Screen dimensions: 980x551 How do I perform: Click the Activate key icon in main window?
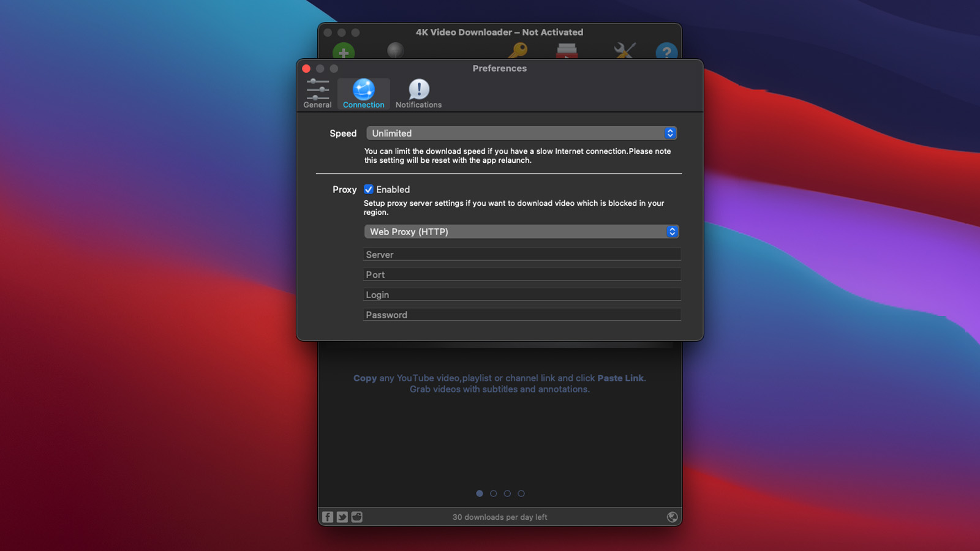(x=518, y=50)
